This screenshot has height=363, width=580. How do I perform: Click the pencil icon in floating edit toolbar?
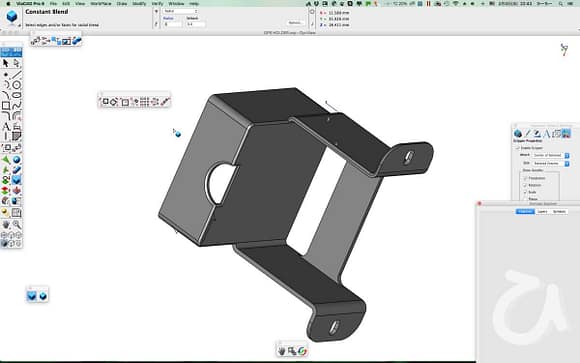point(165,101)
